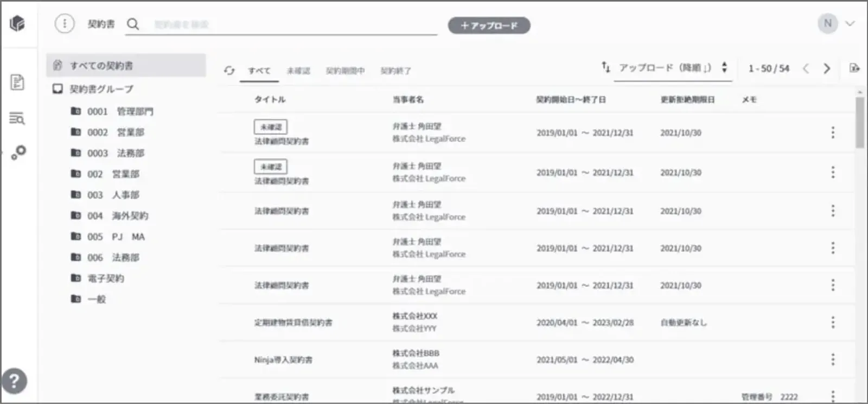Image resolution: width=868 pixels, height=404 pixels.
Task: Toggle the sort direction arrows icon
Action: 605,67
